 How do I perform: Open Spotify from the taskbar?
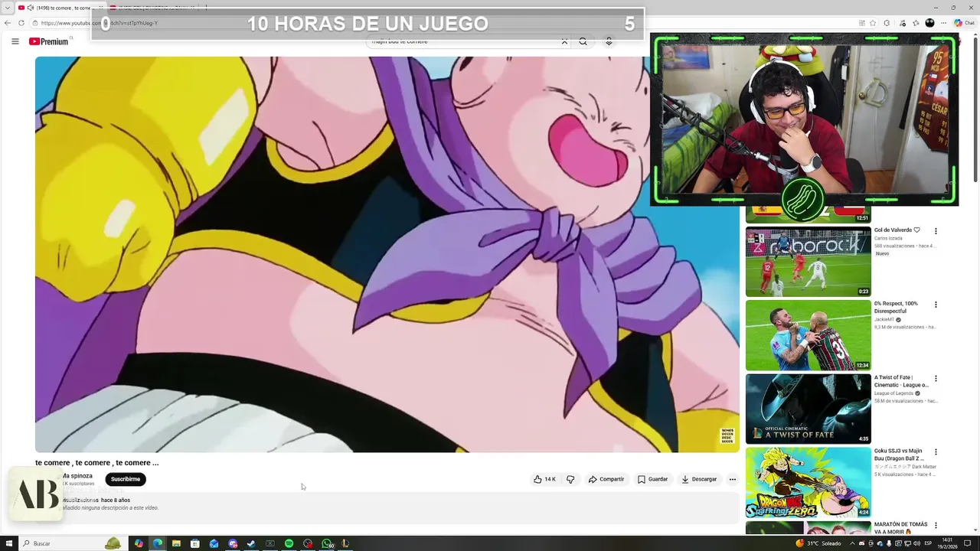289,543
